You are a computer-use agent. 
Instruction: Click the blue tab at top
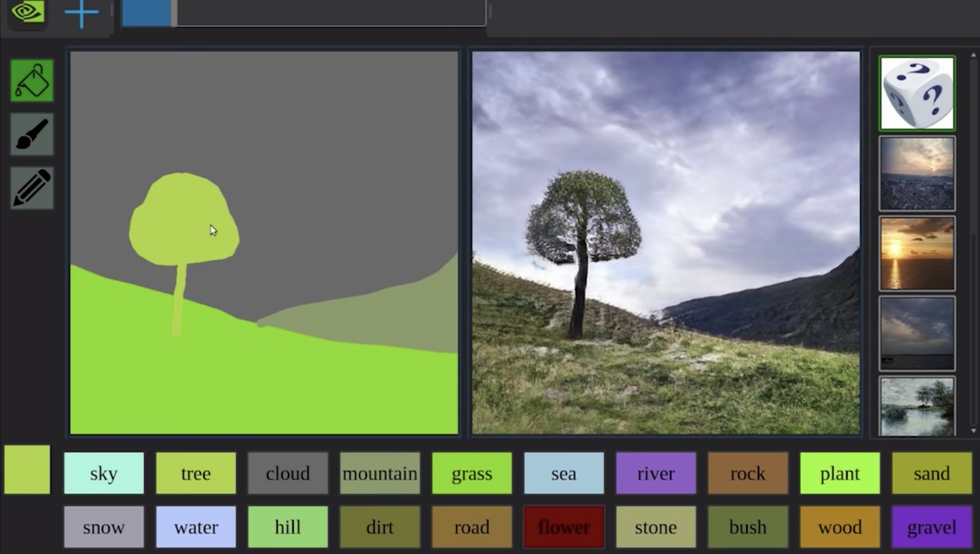click(x=146, y=13)
